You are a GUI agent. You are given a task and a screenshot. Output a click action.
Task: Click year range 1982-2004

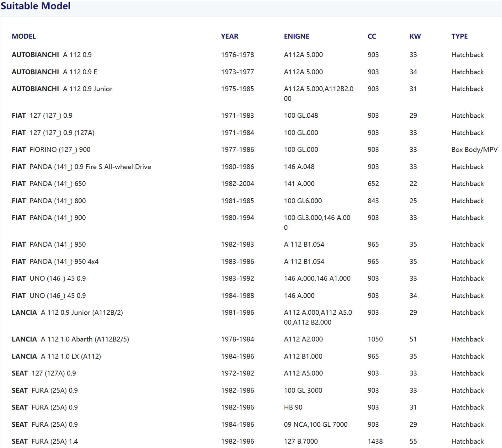coord(238,184)
